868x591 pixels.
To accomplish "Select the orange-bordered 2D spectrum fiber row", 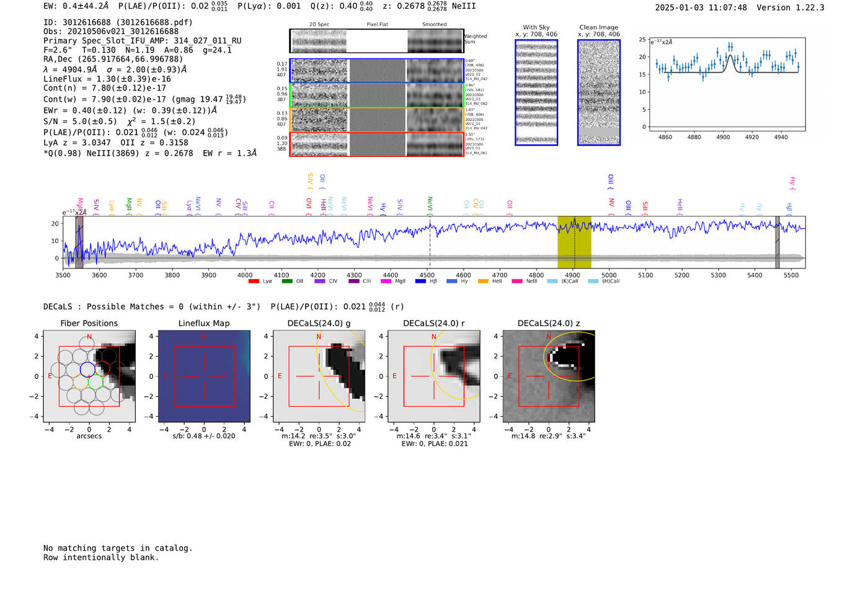I will pos(376,120).
